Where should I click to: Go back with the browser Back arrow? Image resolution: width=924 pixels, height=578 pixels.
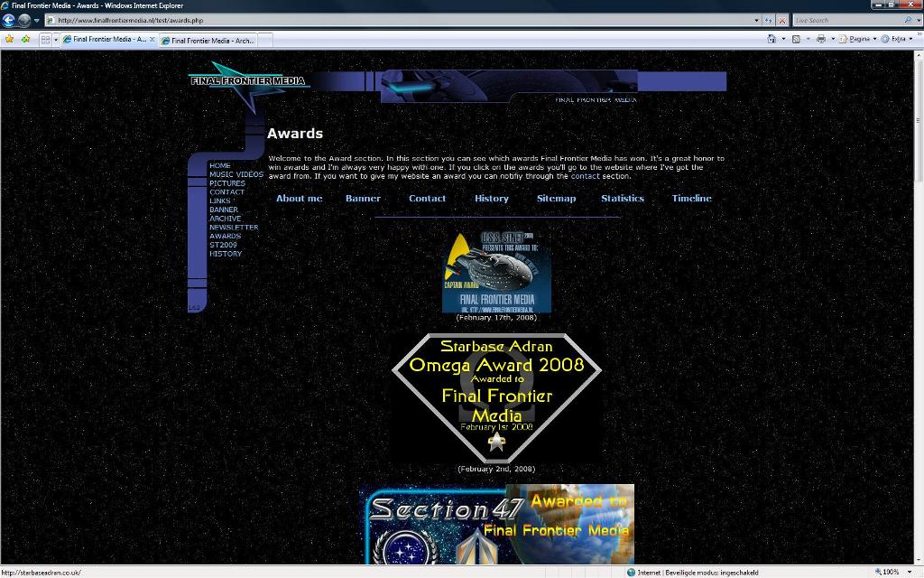tap(9, 20)
